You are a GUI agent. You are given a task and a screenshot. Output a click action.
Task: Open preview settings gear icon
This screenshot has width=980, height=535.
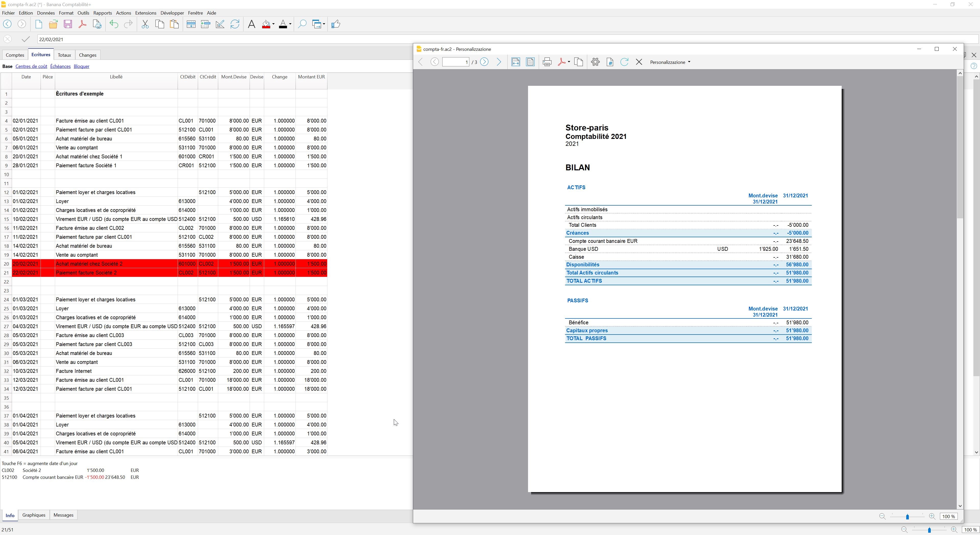point(595,62)
